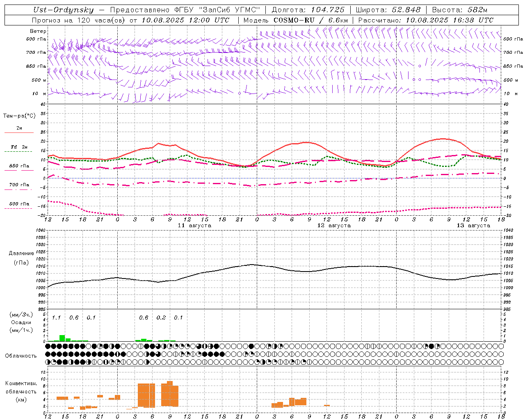Click the Давление (гПа) axis label
Viewport: 525px width, 420px height.
[x=21, y=258]
